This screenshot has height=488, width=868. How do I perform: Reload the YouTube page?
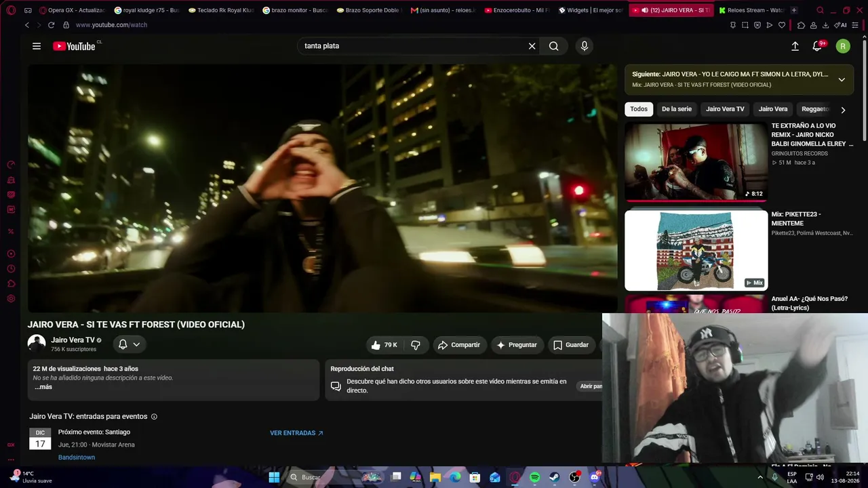coord(51,25)
